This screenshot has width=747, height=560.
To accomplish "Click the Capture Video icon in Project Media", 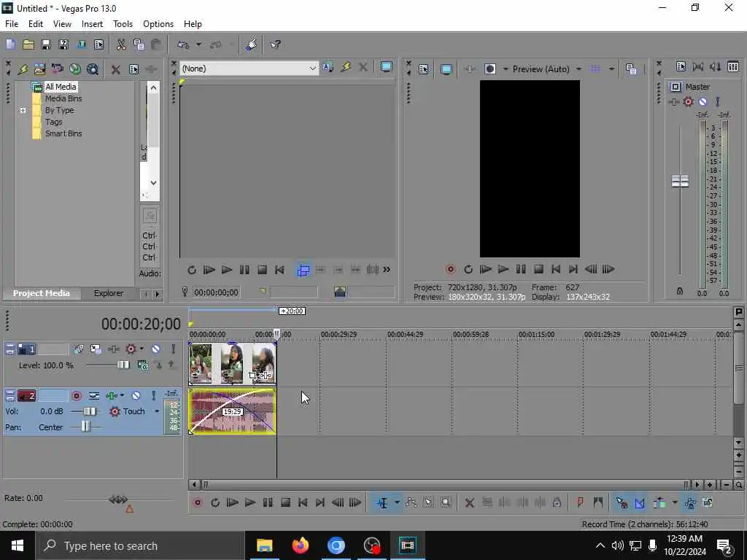I will (57, 69).
